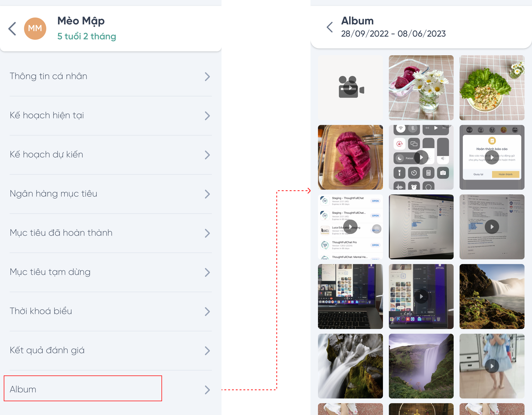This screenshot has width=532, height=415.
Task: Select Kết quả đánh giá entry
Action: tap(111, 350)
